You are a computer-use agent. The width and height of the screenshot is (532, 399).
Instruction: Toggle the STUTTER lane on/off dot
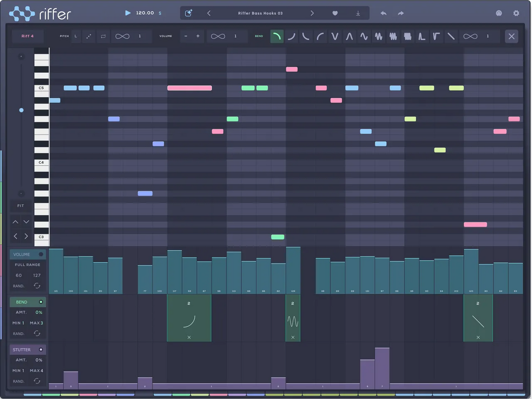41,349
